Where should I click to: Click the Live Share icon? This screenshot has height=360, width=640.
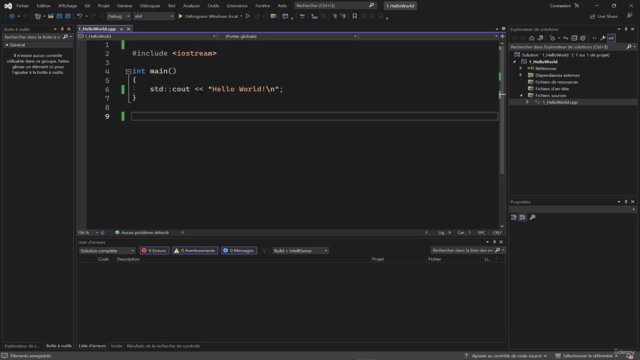tap(592, 16)
